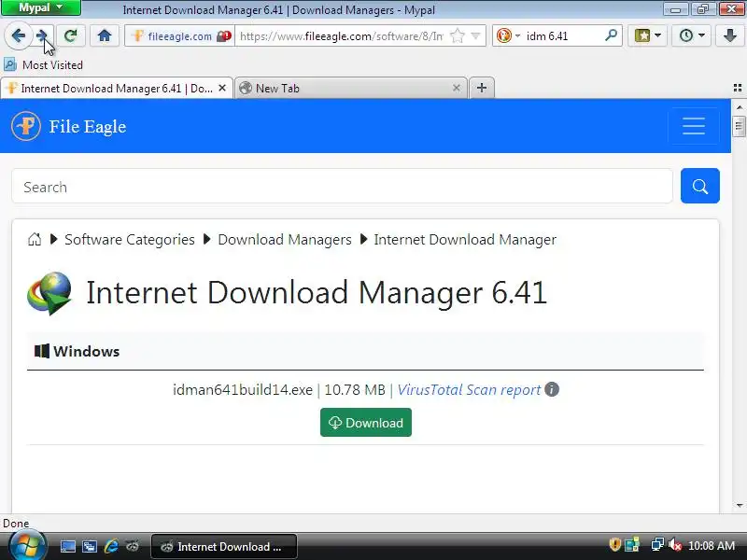Image resolution: width=747 pixels, height=560 pixels.
Task: Click Show Desktop in quick launch
Action: pyautogui.click(x=67, y=546)
